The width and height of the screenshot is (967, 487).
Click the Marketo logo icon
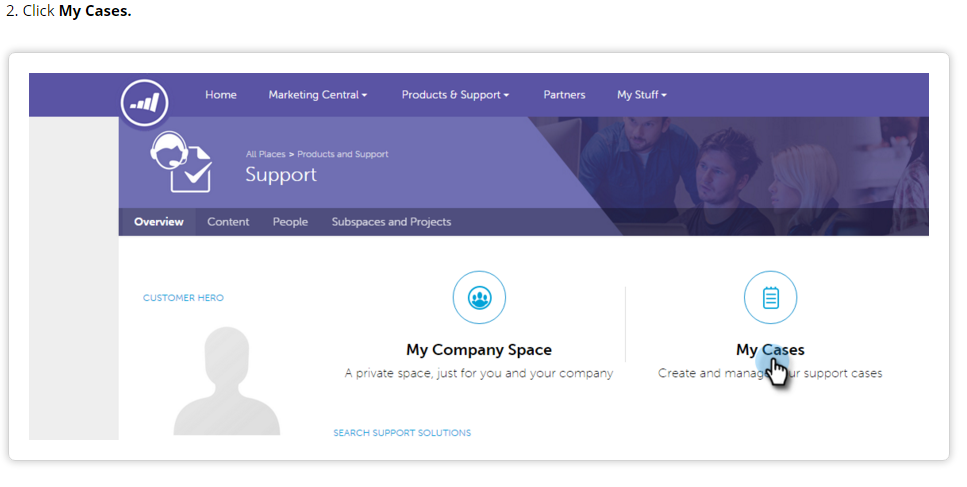tap(144, 103)
